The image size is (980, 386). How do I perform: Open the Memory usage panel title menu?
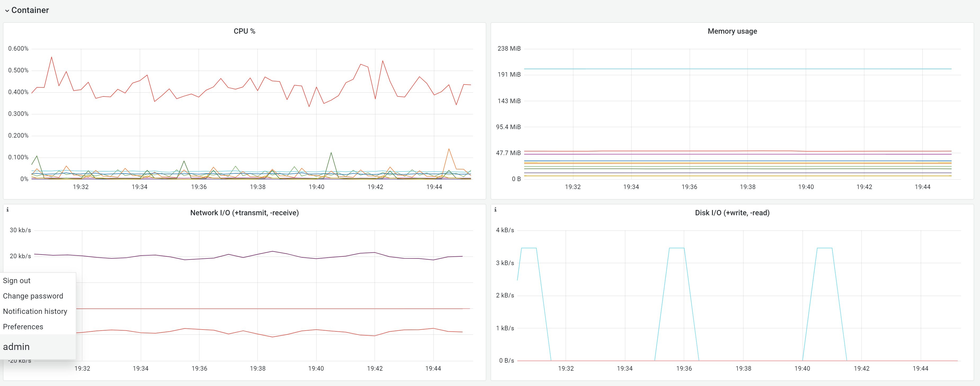tap(732, 31)
